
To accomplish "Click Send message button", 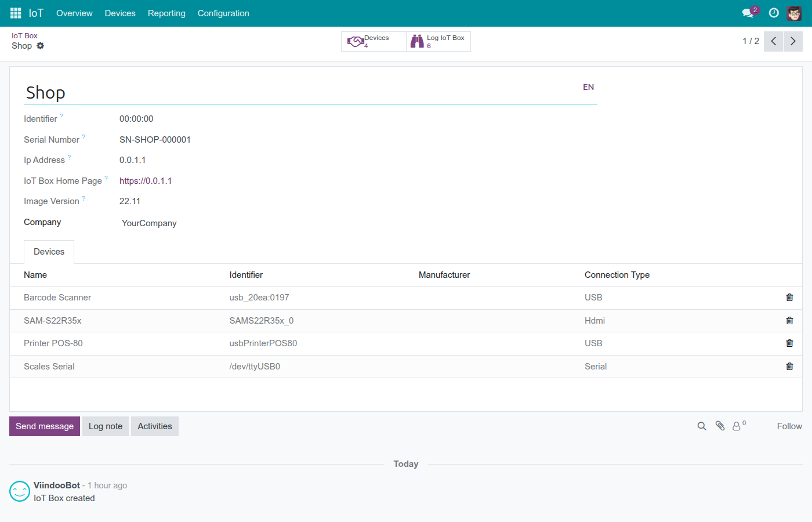I will pyautogui.click(x=45, y=426).
